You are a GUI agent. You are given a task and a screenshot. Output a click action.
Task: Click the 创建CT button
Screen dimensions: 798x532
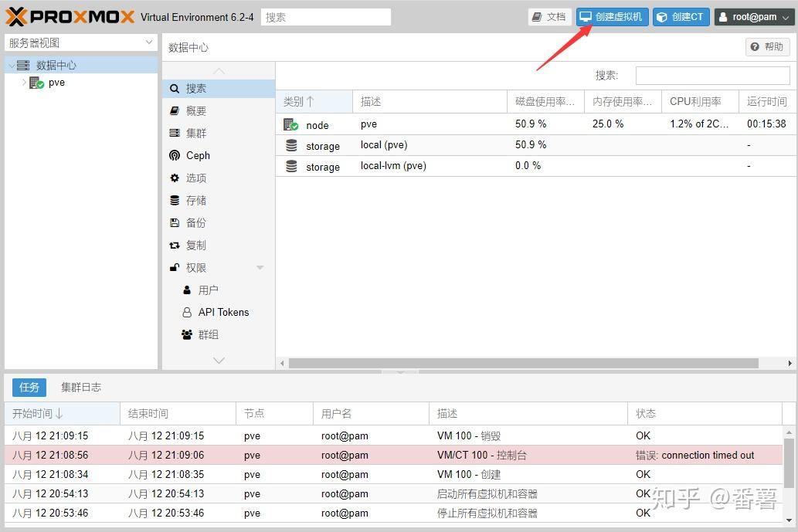pos(681,17)
